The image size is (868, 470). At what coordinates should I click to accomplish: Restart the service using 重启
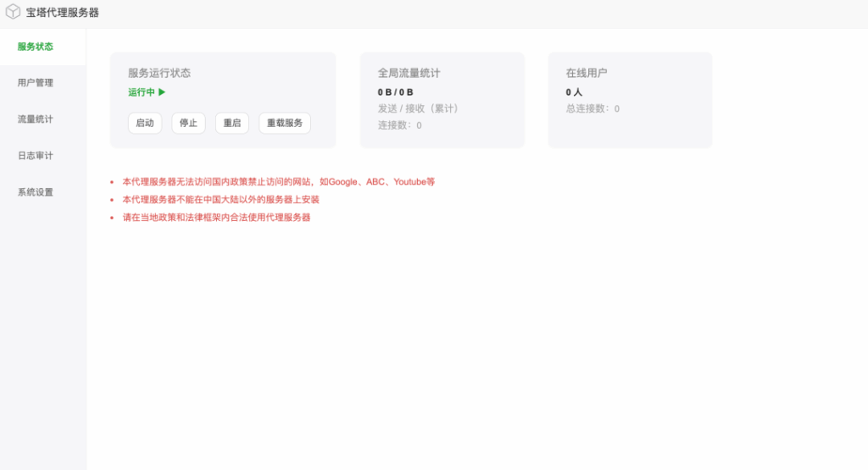231,123
